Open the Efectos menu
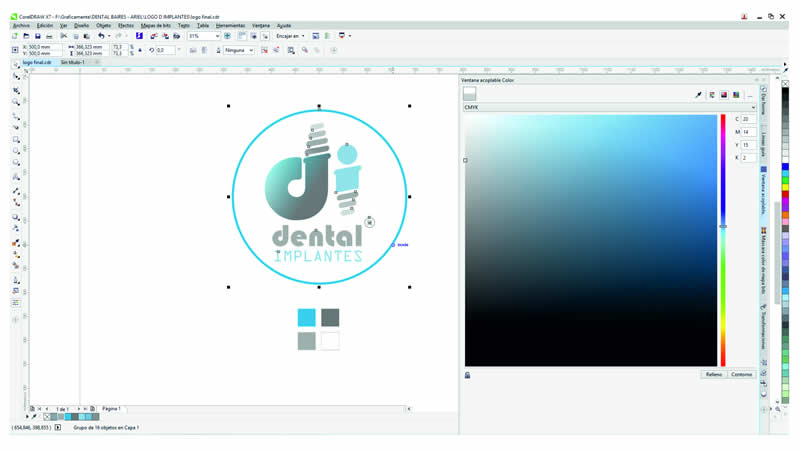Image resolution: width=800 pixels, height=451 pixels. [x=126, y=26]
